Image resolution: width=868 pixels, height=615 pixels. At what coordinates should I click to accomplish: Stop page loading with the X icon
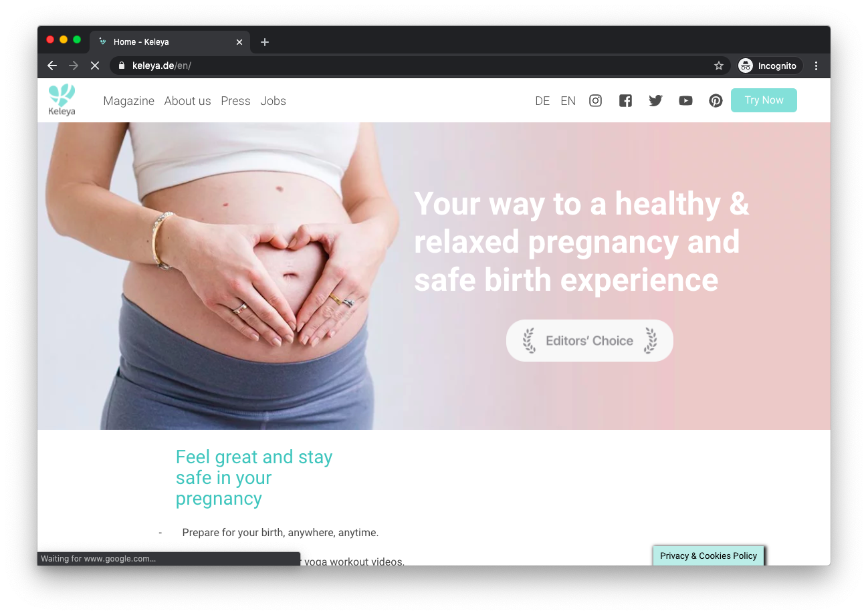94,66
